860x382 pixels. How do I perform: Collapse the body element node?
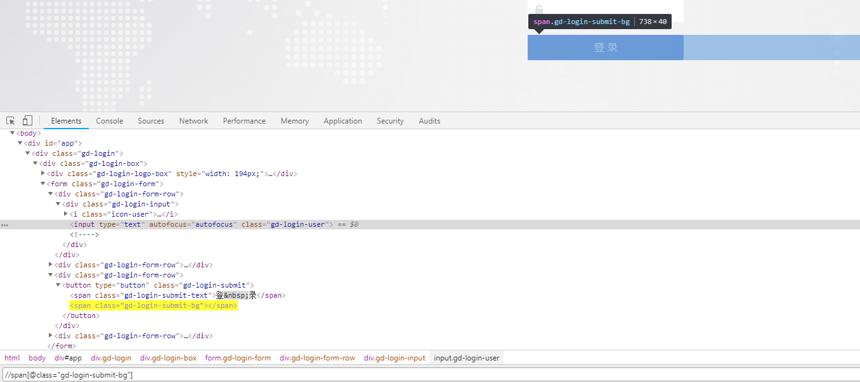pyautogui.click(x=13, y=133)
